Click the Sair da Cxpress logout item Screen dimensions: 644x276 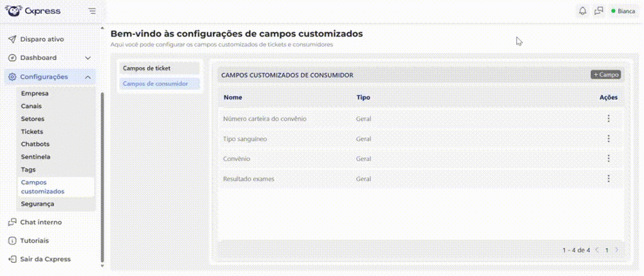(45, 259)
